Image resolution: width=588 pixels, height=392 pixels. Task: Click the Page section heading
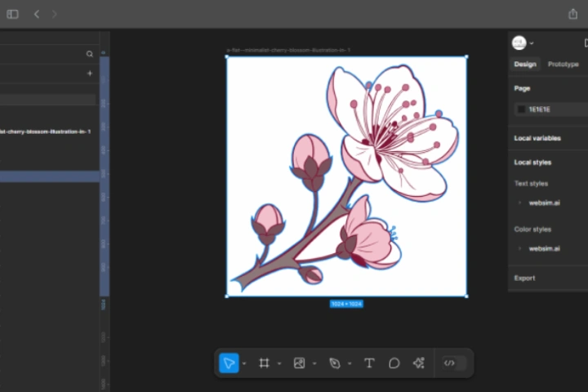coord(522,88)
